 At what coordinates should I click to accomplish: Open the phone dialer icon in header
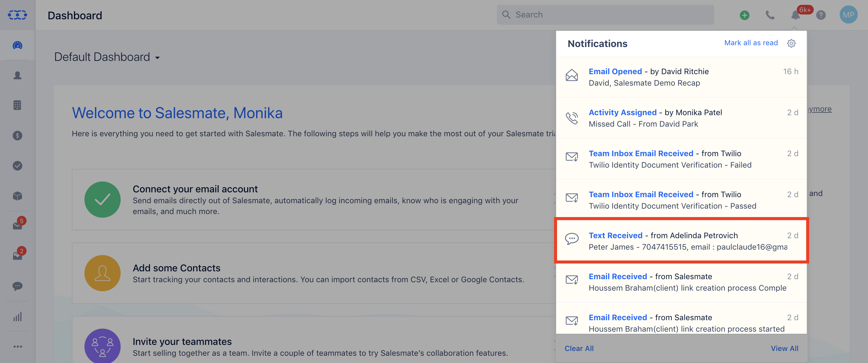tap(770, 15)
